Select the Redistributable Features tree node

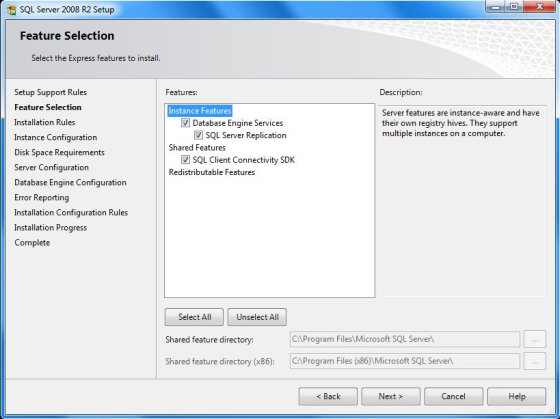pyautogui.click(x=212, y=172)
